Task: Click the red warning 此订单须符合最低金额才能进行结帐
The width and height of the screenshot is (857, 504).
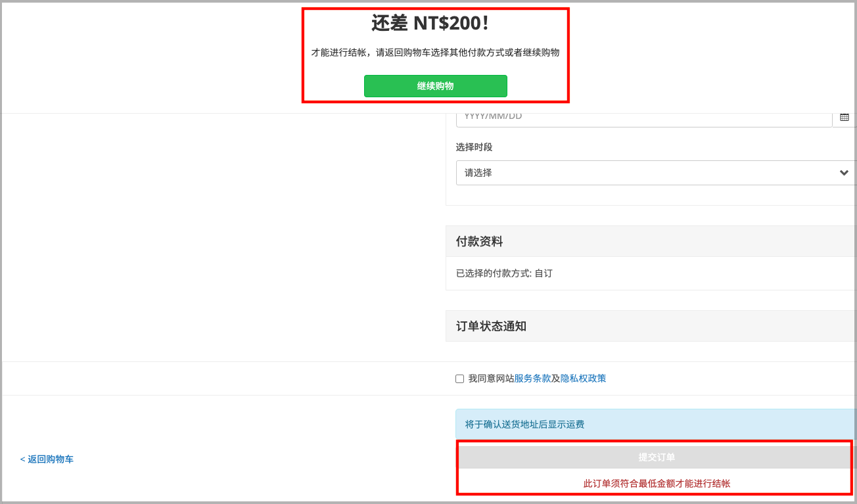Action: tap(657, 484)
